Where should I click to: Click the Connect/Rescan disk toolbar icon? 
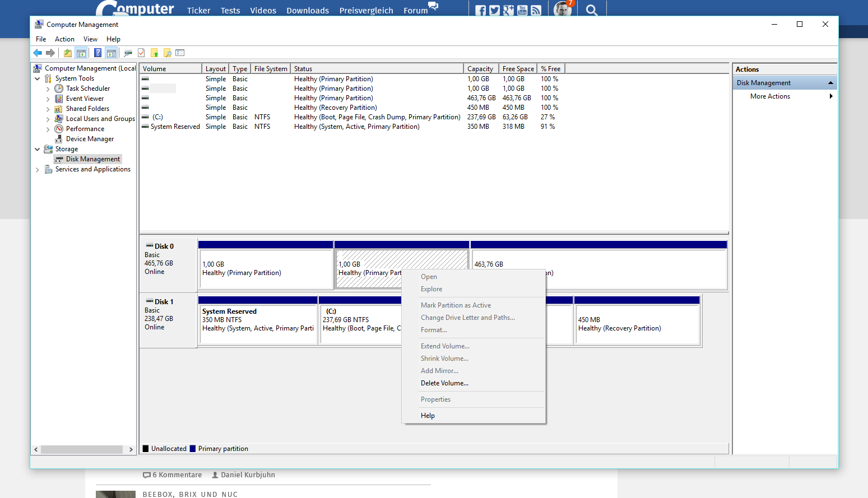(x=128, y=53)
